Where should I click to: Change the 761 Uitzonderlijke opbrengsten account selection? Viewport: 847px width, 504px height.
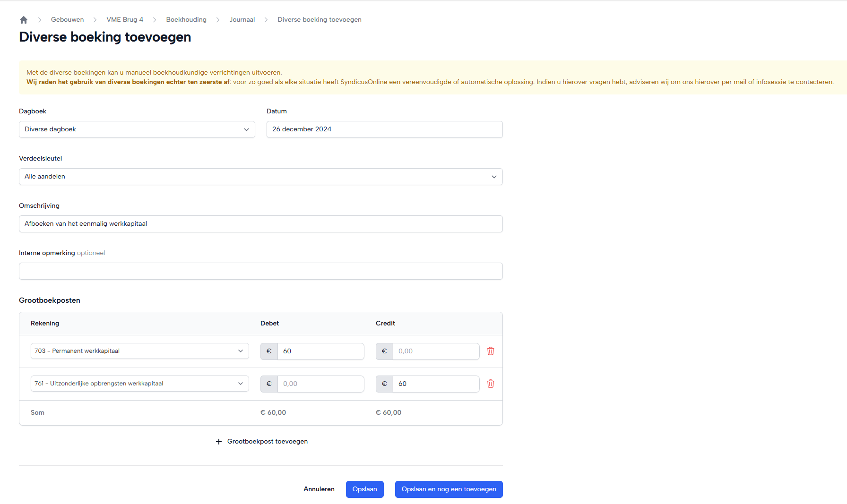coord(139,384)
